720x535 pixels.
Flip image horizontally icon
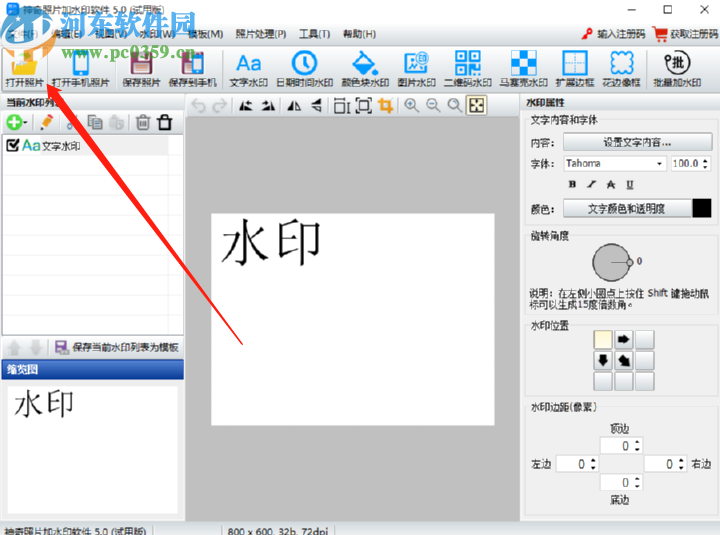tap(294, 106)
